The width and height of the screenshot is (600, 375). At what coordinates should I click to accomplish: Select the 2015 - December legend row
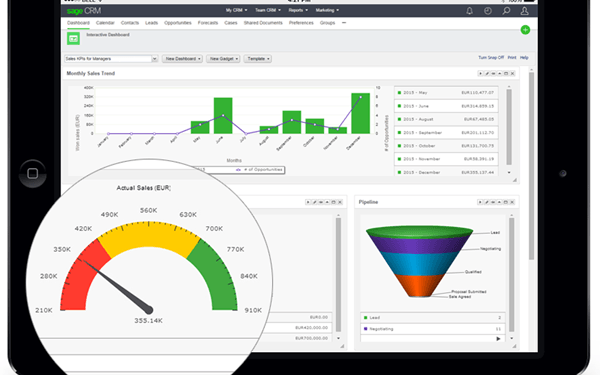[x=446, y=172]
